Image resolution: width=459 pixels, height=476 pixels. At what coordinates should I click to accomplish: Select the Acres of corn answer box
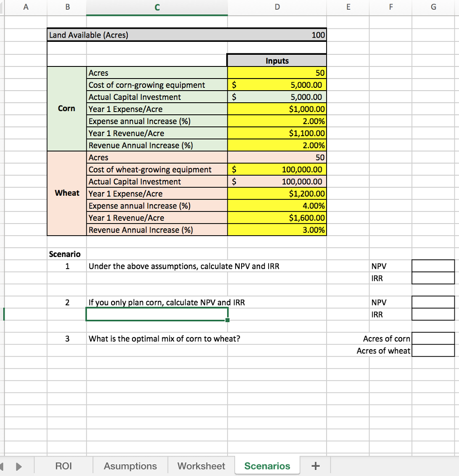433,338
